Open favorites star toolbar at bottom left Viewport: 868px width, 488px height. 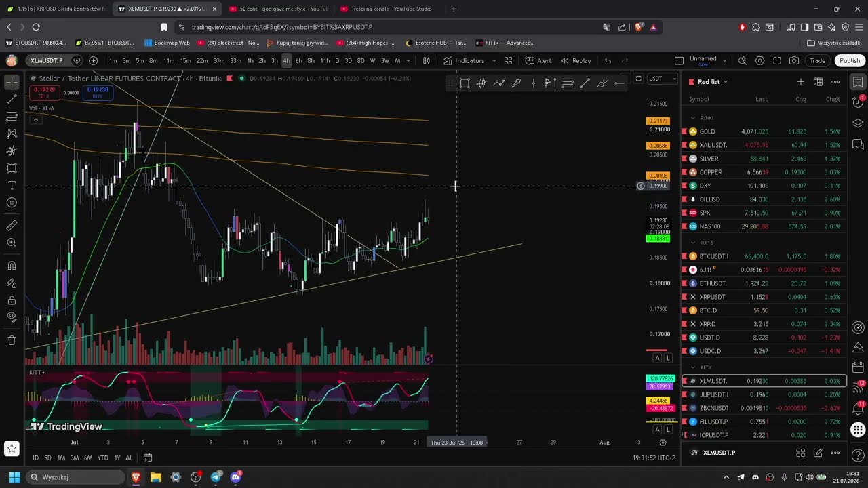pos(12,448)
